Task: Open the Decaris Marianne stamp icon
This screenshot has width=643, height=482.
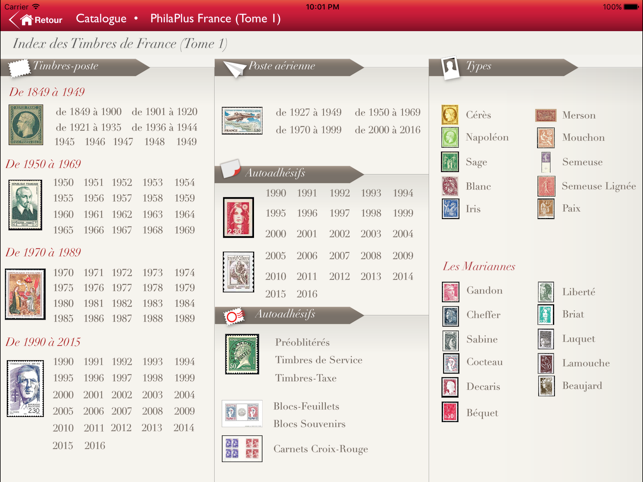Action: (x=450, y=387)
